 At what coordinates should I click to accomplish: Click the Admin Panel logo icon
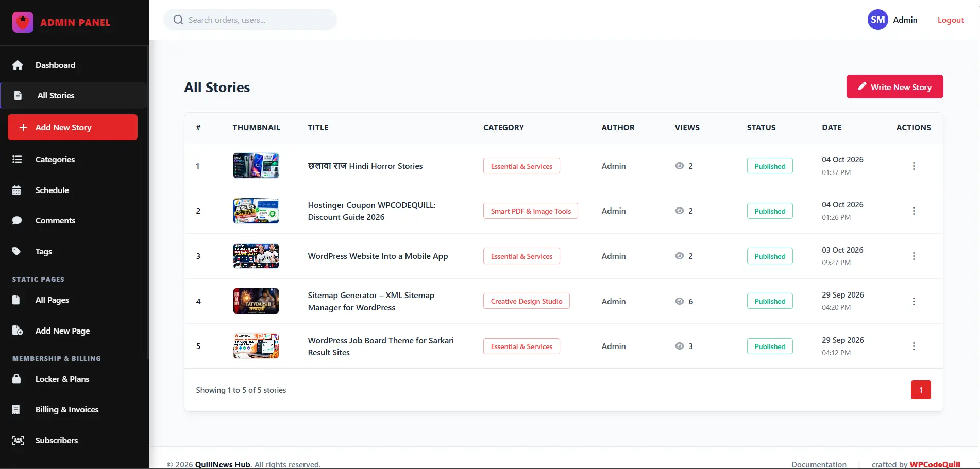(23, 22)
